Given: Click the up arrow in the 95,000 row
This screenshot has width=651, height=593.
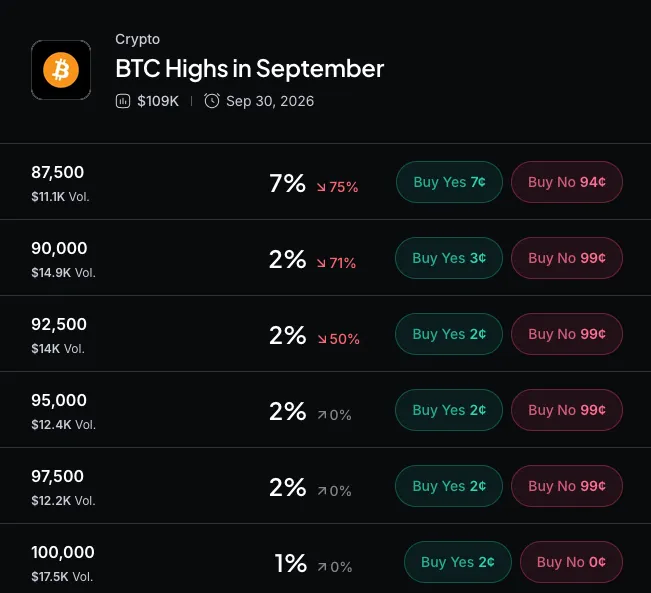Looking at the screenshot, I should pos(322,415).
